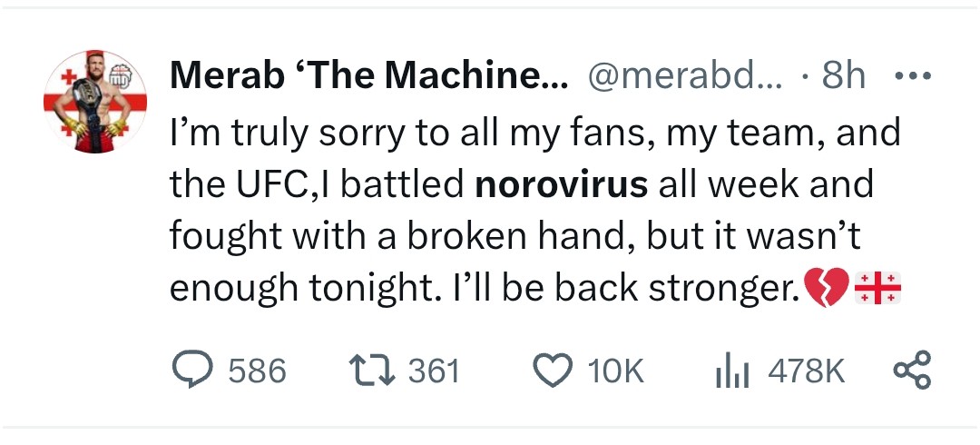Click the 10K likes count

pos(615,371)
